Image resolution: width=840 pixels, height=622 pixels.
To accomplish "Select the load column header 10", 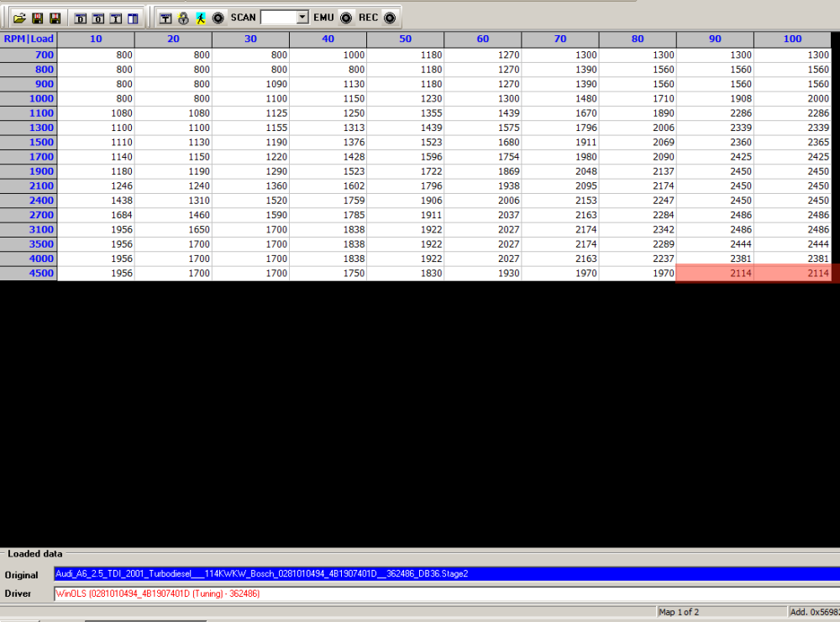I will click(x=96, y=39).
